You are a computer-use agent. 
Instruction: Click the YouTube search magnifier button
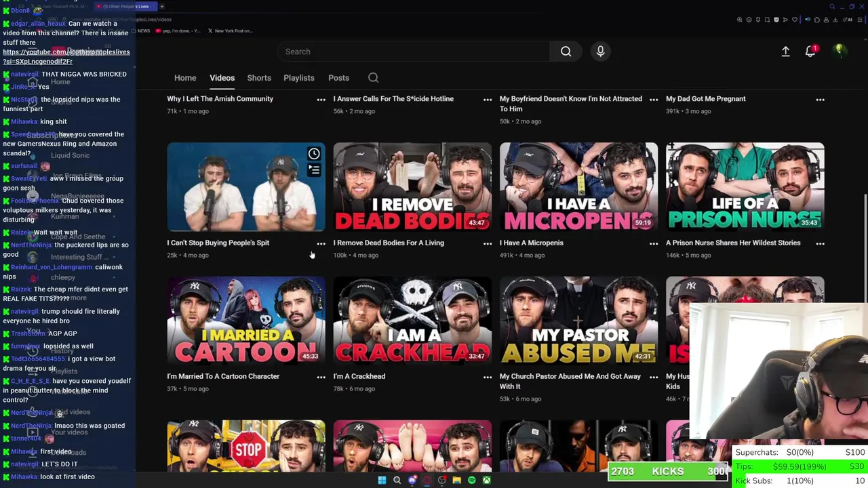point(566,52)
